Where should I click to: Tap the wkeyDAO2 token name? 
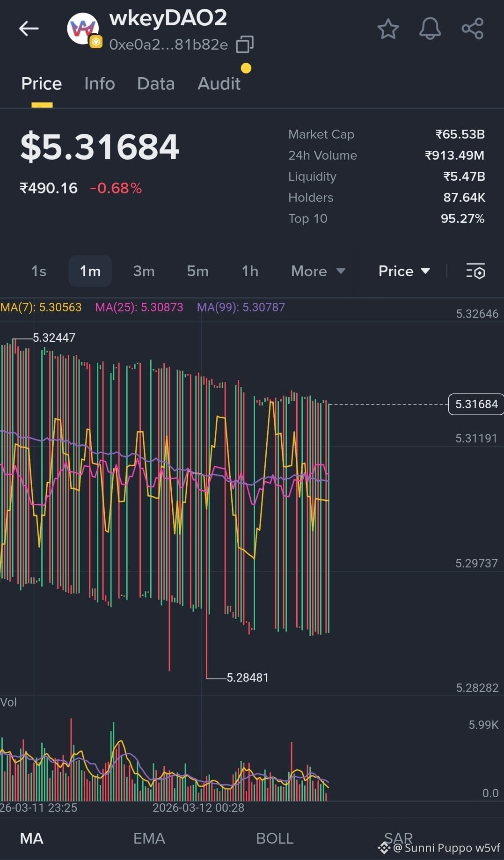pyautogui.click(x=168, y=18)
